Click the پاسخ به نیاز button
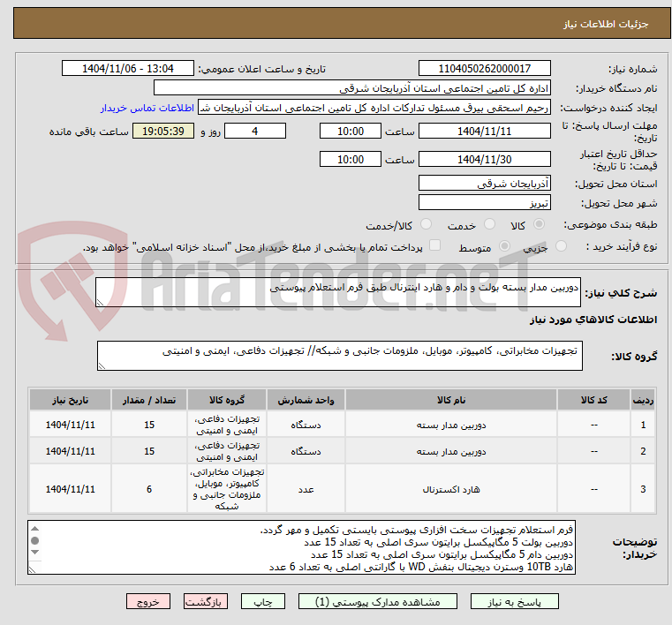Image resolution: width=672 pixels, height=625 pixels. 514,602
